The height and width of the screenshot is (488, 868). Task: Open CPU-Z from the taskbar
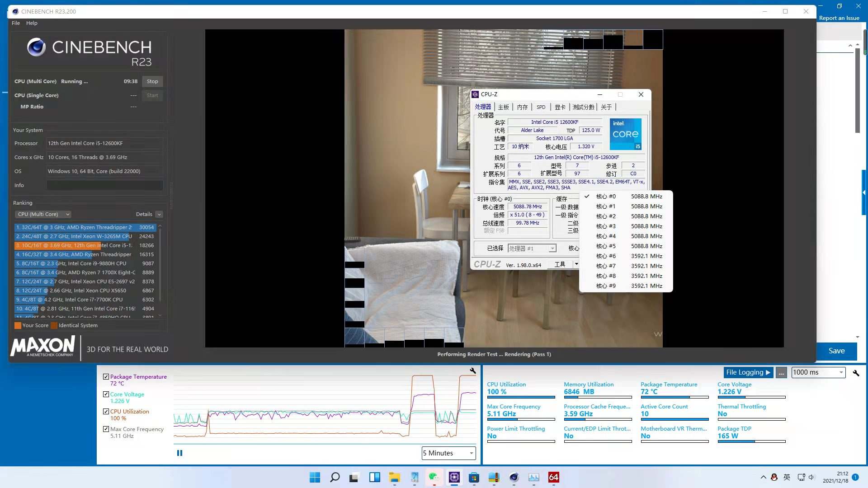pos(454,477)
